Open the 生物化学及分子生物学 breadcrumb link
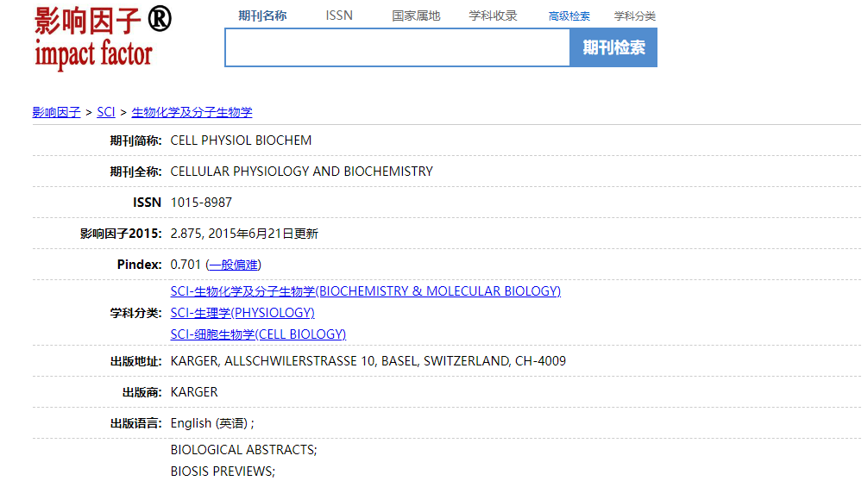This screenshot has width=868, height=487. click(x=192, y=112)
